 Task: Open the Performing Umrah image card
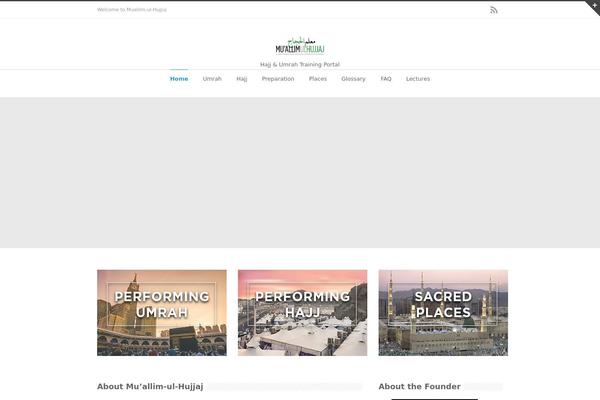[162, 313]
